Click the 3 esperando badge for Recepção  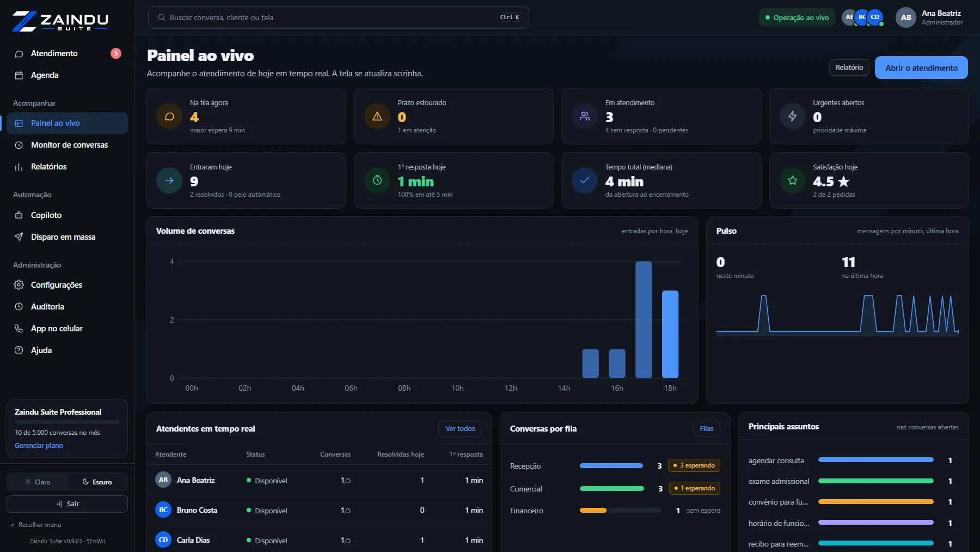(694, 465)
